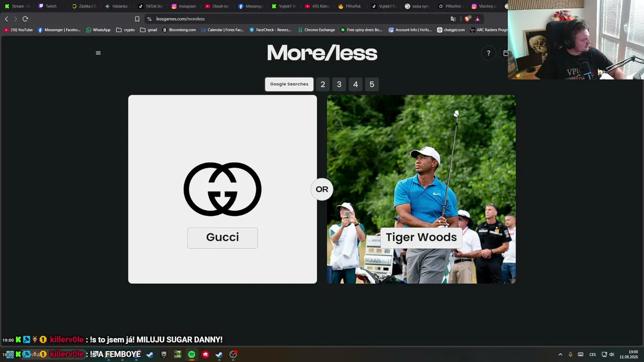This screenshot has height=362, width=644.
Task: Open the hamburger menu on More/less page
Action: (x=98, y=53)
